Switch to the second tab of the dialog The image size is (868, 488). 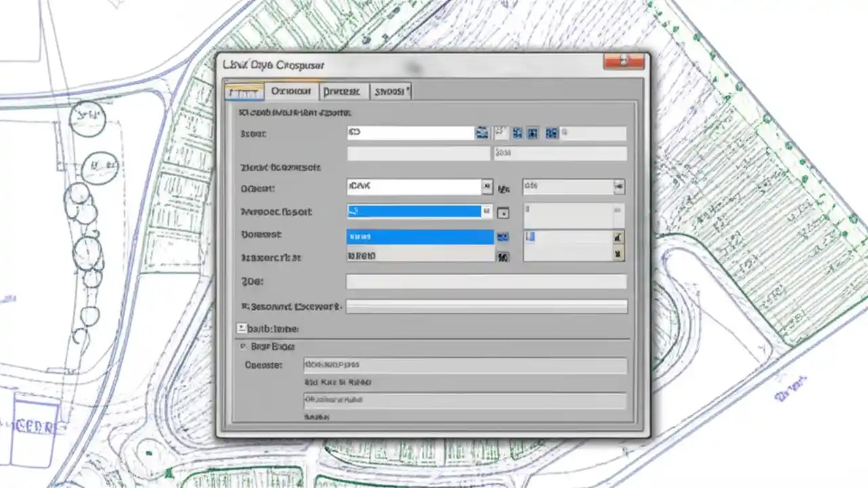tap(290, 91)
